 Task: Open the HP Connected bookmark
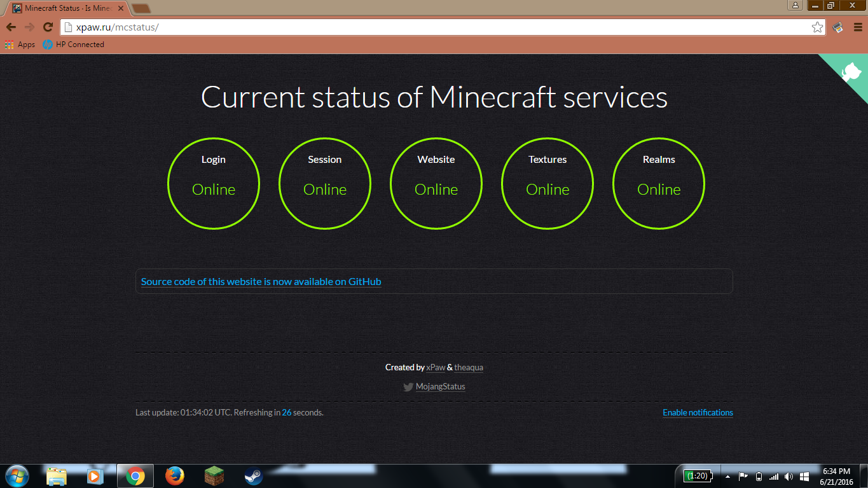coord(73,45)
